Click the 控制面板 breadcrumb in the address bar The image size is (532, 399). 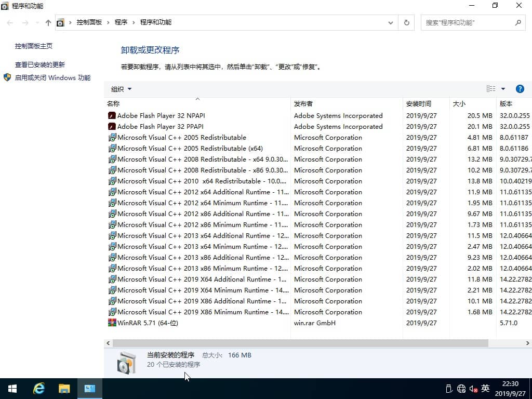(x=91, y=22)
